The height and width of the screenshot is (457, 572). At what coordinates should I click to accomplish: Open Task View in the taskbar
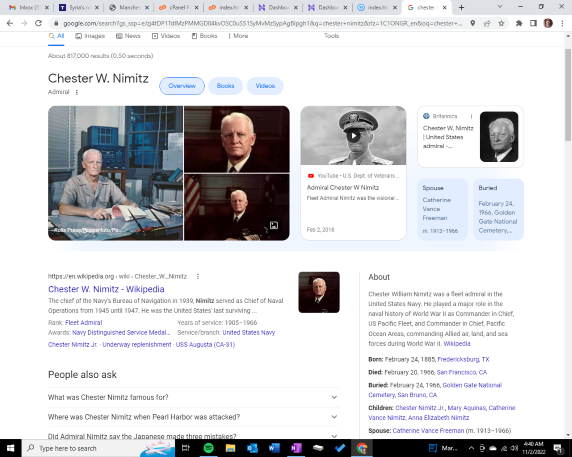point(186,448)
